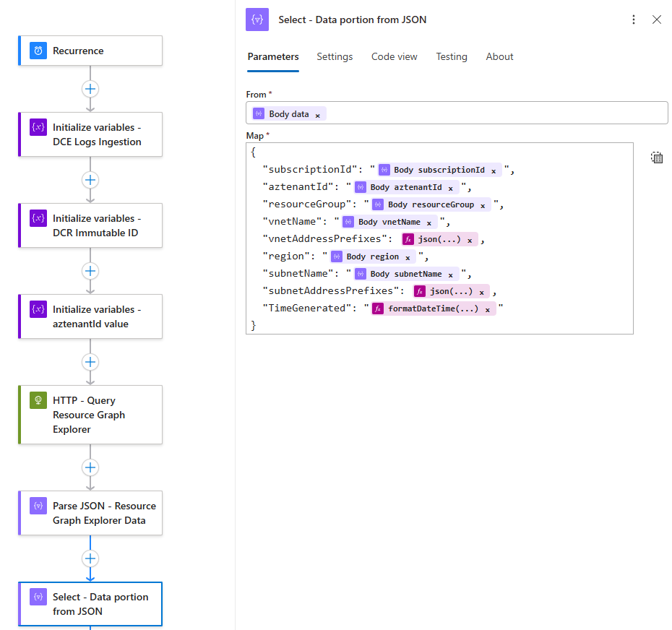Go to the Testing tab
672x630 pixels.
click(451, 56)
